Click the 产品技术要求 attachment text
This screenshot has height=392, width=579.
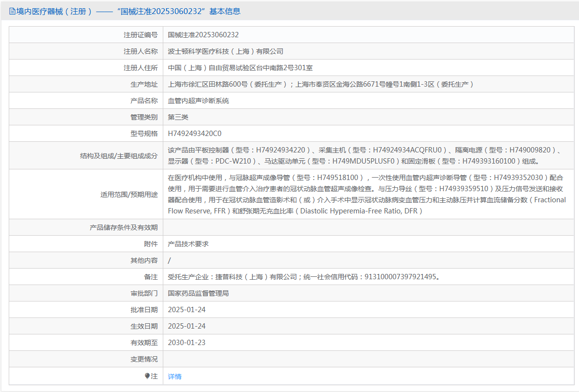(188, 244)
